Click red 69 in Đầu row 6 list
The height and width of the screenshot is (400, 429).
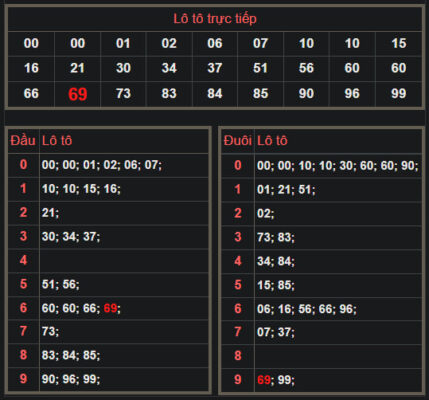click(x=110, y=308)
